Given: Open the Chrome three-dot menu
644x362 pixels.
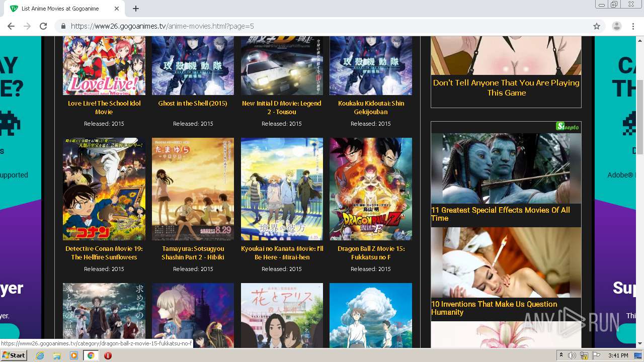Looking at the screenshot, I should (x=633, y=26).
